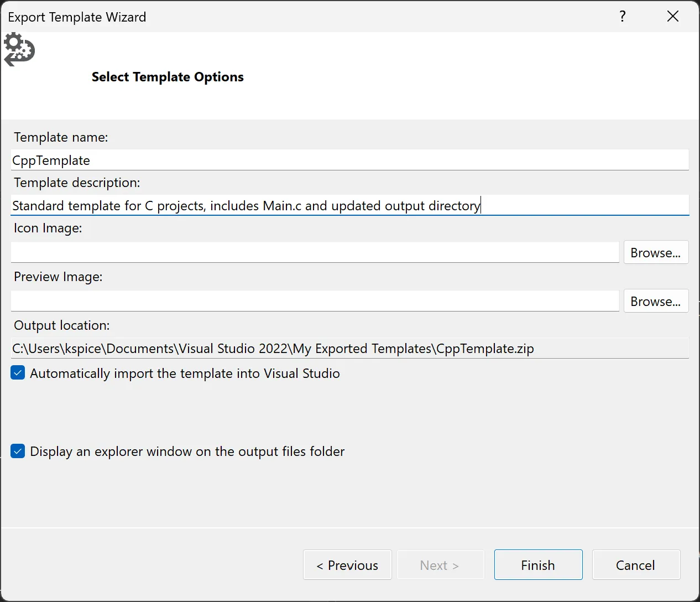This screenshot has width=700, height=602.
Task: Click the Export Template Wizard title text
Action: 77,17
